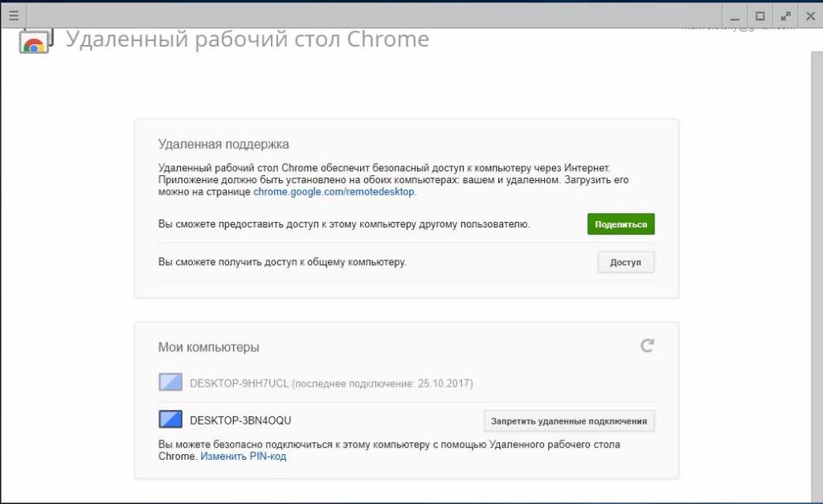Toggle fullscreen with the diagonal arrows icon
The width and height of the screenshot is (823, 504).
(x=785, y=15)
